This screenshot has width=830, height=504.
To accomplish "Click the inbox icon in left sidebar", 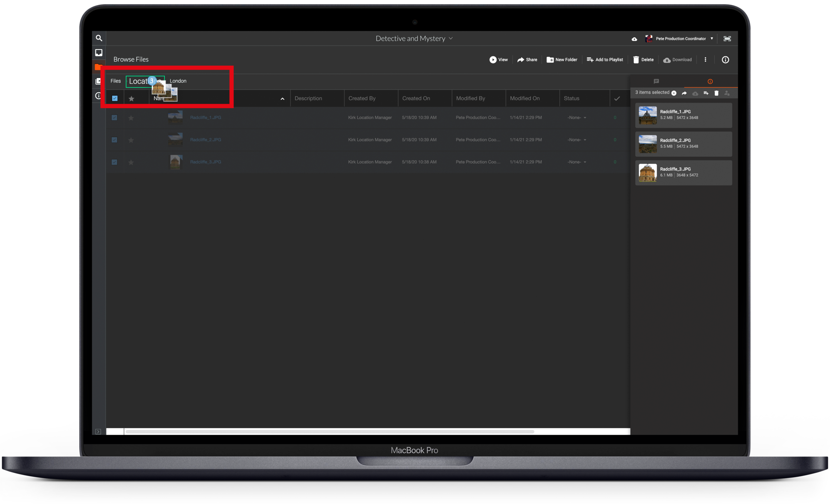I will pos(99,53).
